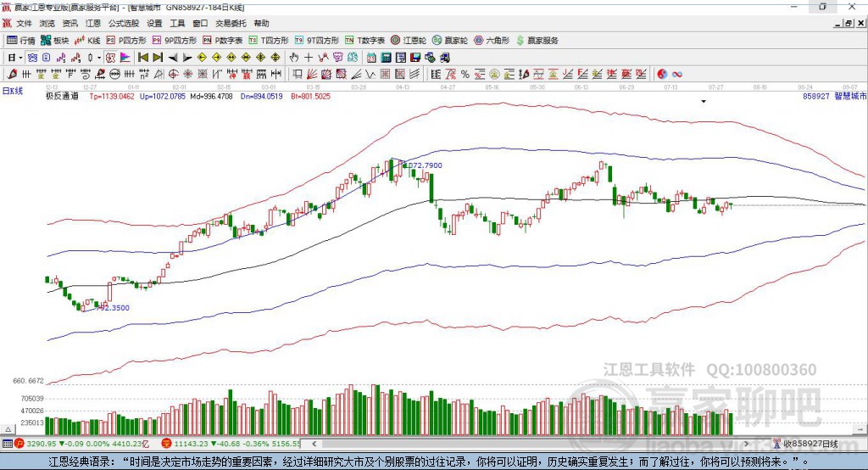Click the yin-yang symbol icon

tap(662, 74)
